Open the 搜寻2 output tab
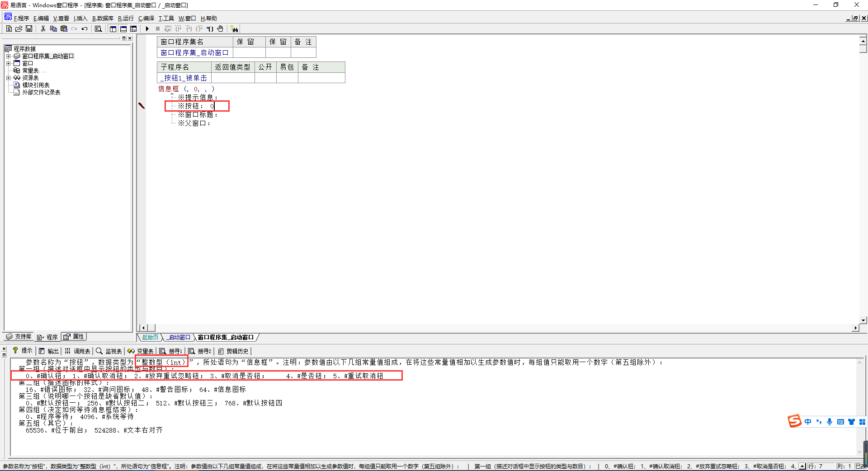 point(200,351)
